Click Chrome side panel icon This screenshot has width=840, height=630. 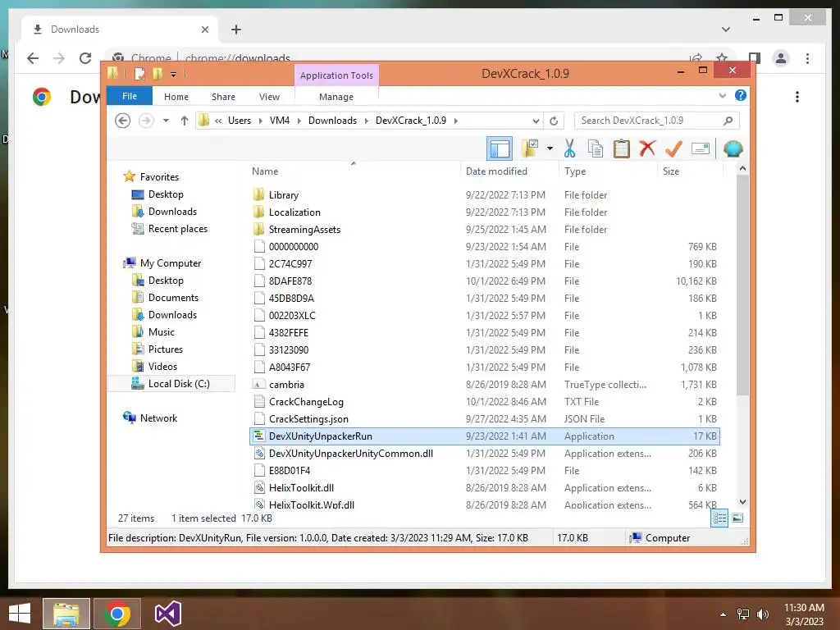click(755, 58)
